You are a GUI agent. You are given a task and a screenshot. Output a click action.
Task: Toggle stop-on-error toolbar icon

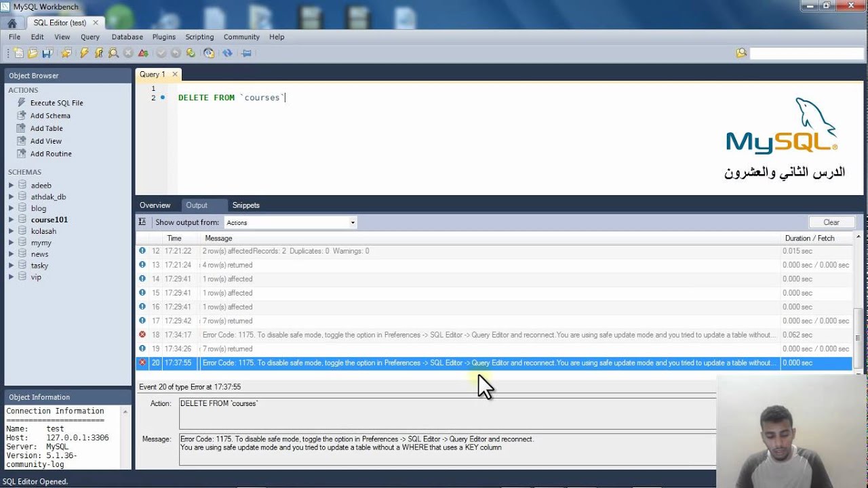[143, 53]
